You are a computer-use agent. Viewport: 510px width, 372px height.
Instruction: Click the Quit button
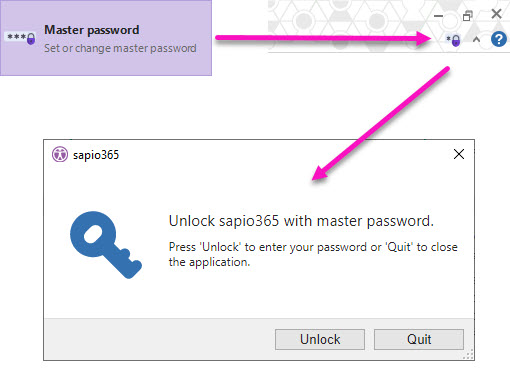pyautogui.click(x=419, y=339)
